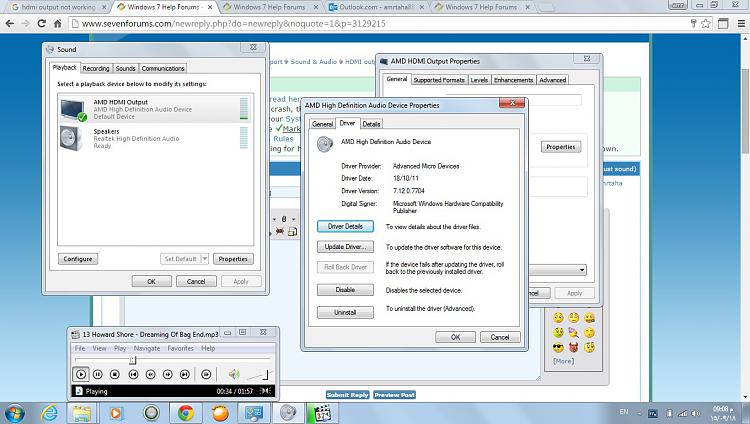Increase playback speed in media player
750x424 pixels.
(x=167, y=374)
